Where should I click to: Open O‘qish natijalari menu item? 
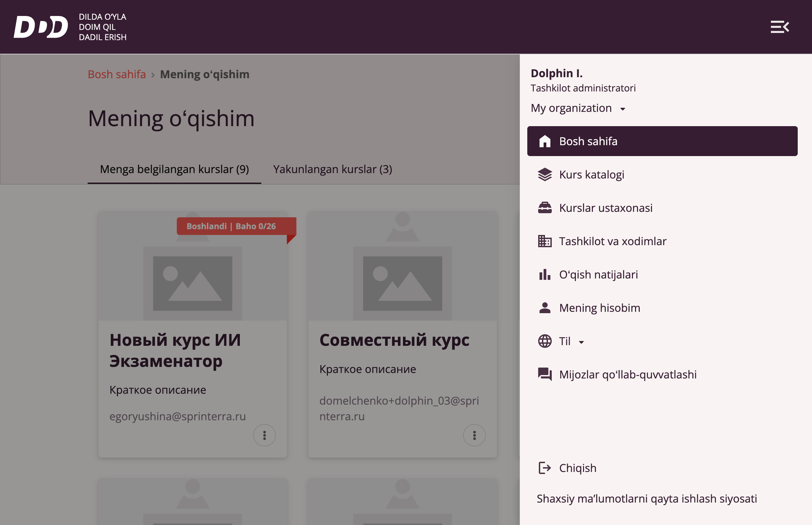[662, 274]
